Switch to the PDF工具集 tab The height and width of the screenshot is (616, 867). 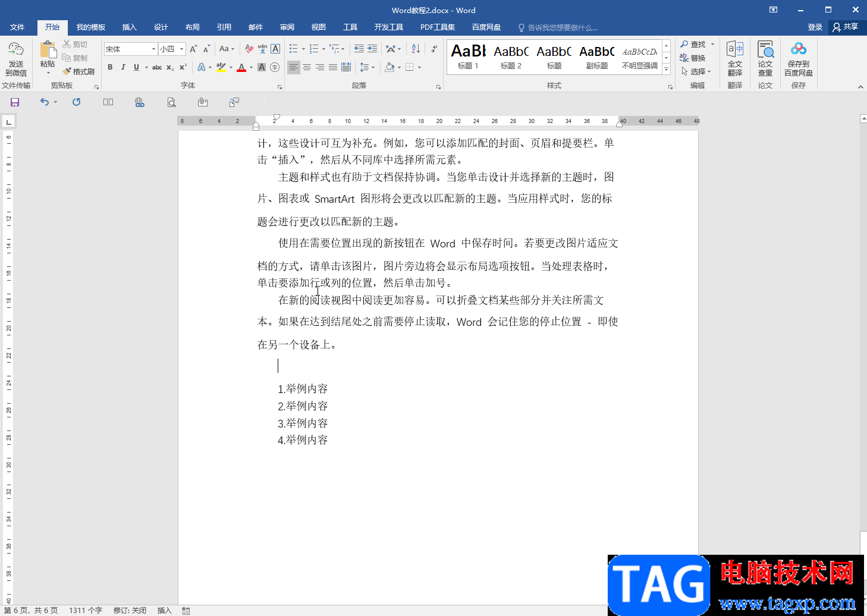(438, 27)
